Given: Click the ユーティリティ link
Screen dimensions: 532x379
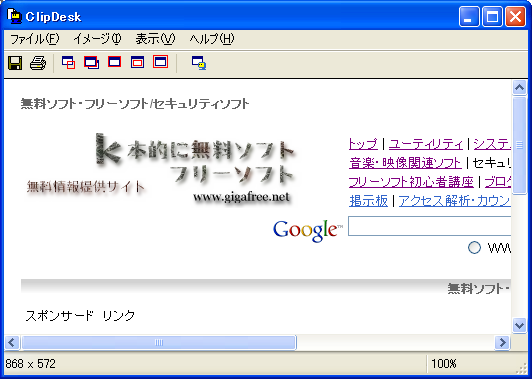Looking at the screenshot, I should pos(426,144).
